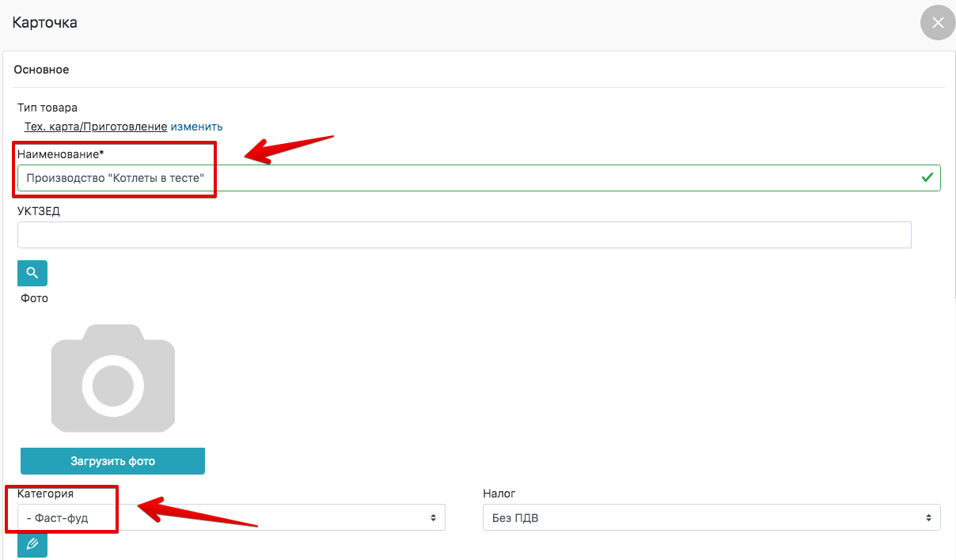Click the Тех. карта/Приготовление product type link

click(x=96, y=127)
